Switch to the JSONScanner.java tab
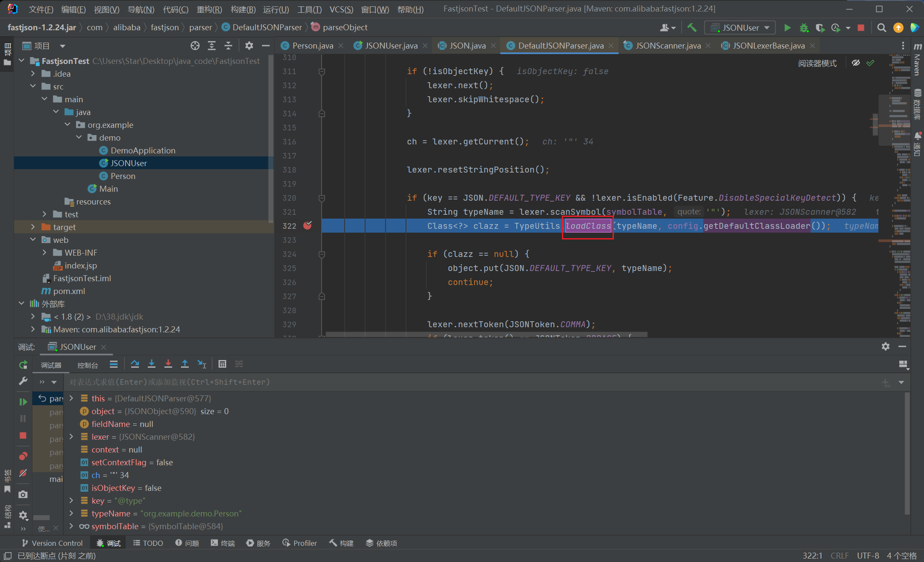Screen dimensions: 924x562 click(x=668, y=46)
